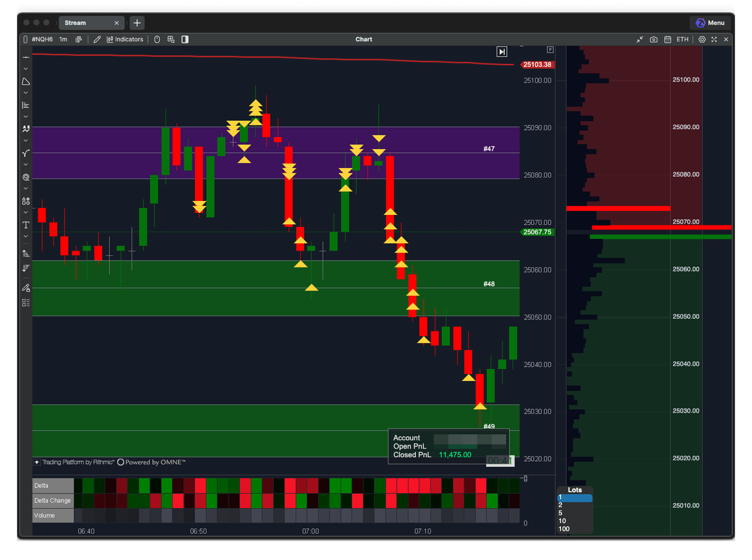Change the #NQH6 symbol
Viewport: 752px width, 560px height.
click(x=42, y=39)
